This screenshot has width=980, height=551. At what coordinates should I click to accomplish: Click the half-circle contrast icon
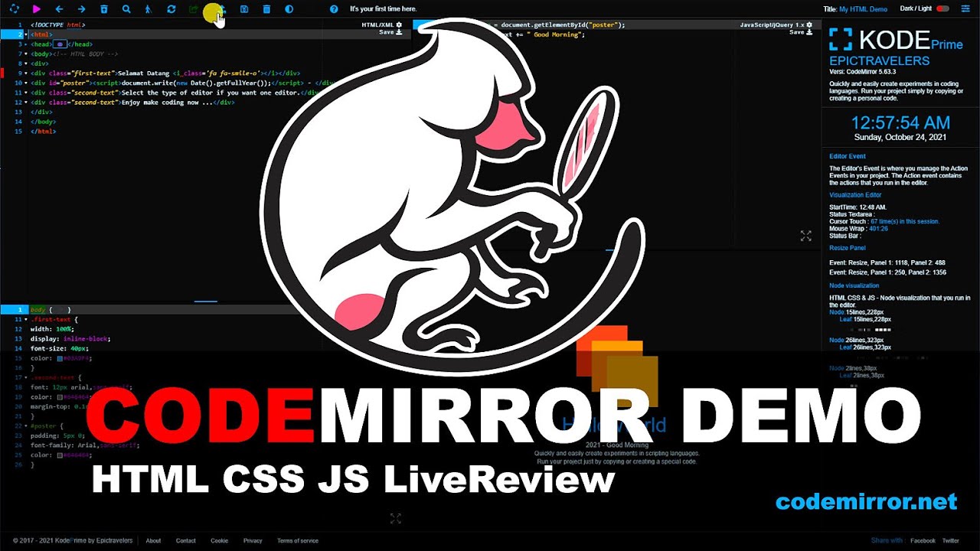(289, 9)
